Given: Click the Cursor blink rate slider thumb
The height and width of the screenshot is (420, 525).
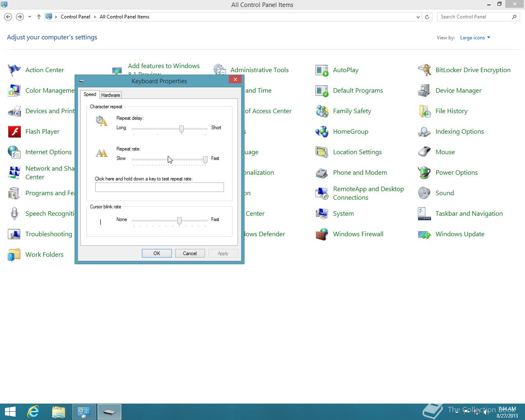Looking at the screenshot, I should [x=179, y=221].
